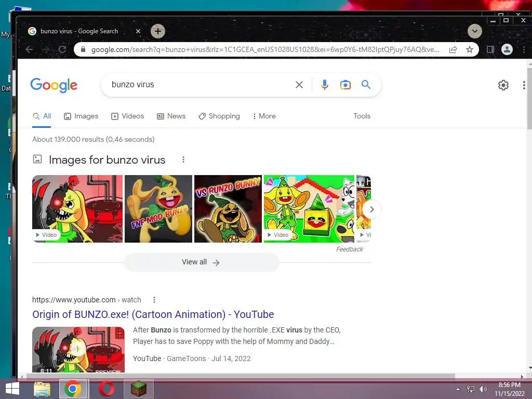Image resolution: width=532 pixels, height=399 pixels.
Task: Open the Minecraft-style Bunzo video thumbnail
Action: pyautogui.click(x=309, y=209)
